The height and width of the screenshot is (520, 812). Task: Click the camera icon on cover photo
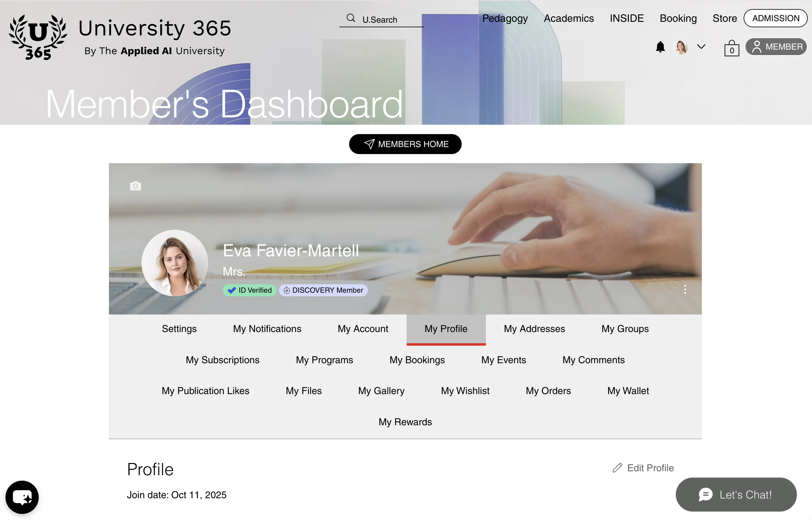tap(135, 186)
